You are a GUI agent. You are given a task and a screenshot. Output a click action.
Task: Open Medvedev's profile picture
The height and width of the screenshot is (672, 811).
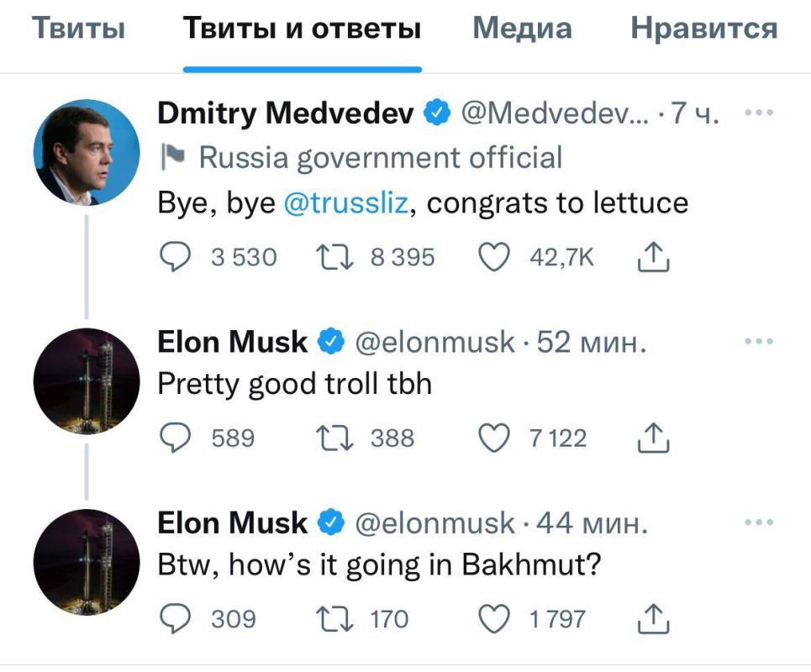pos(87,152)
